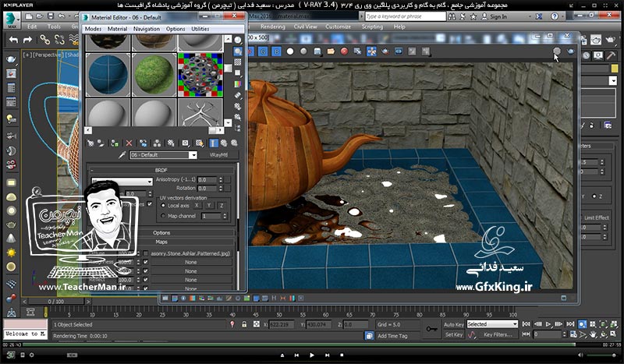
Task: Click the Key Filters... button
Action: pyautogui.click(x=498, y=334)
